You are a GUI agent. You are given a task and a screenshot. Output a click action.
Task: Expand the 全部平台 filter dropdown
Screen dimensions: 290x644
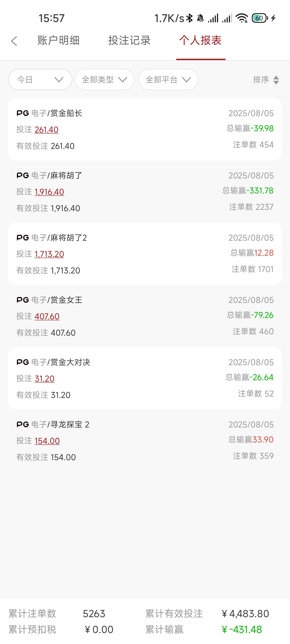168,80
